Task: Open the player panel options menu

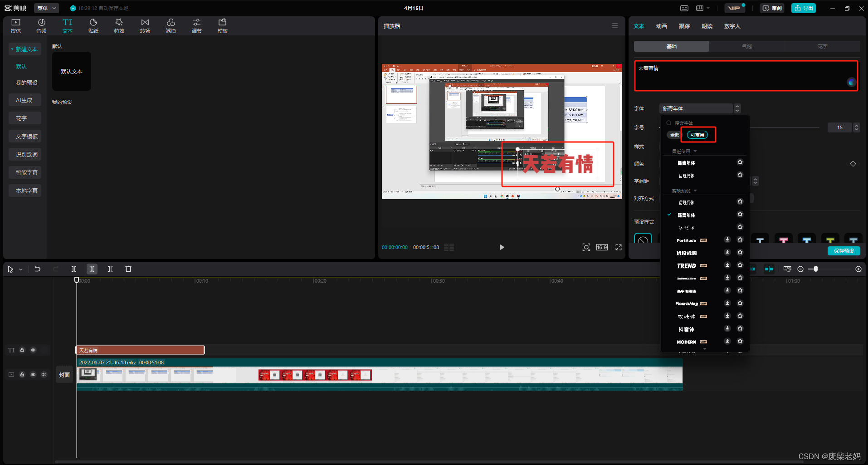Action: click(x=615, y=26)
